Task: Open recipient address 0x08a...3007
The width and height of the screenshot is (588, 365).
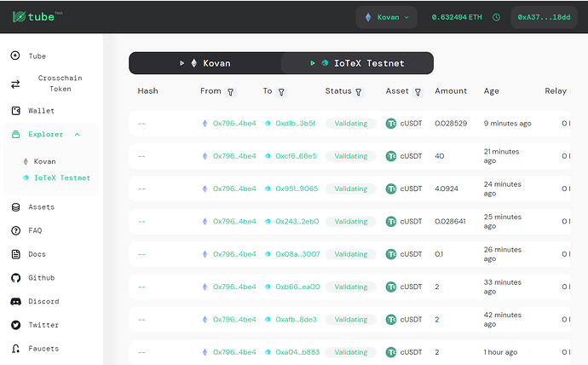Action: [297, 254]
